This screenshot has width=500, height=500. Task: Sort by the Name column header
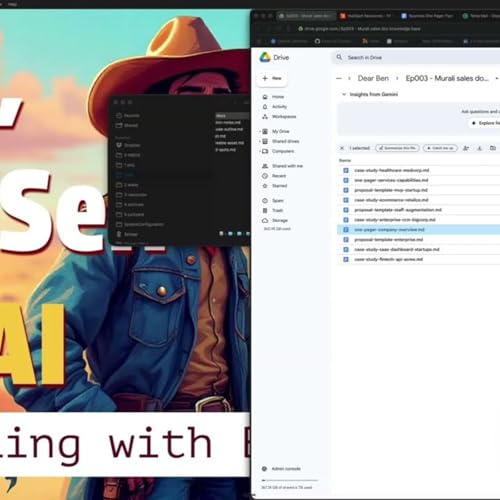pyautogui.click(x=345, y=160)
